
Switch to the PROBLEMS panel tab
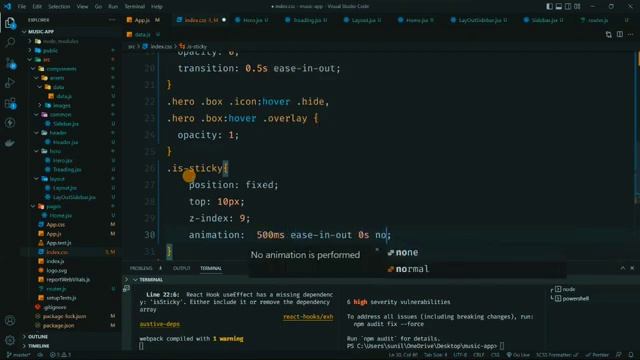141,268
